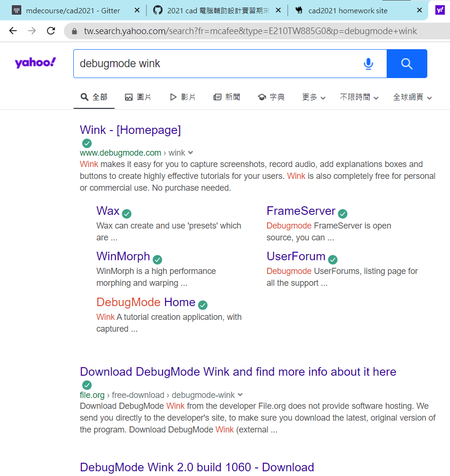Click the cad2021 homework site tab favicon

299,10
